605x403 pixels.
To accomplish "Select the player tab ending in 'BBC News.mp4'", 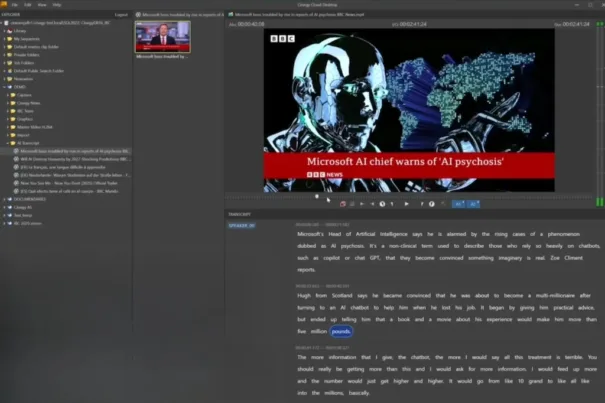I will click(296, 15).
